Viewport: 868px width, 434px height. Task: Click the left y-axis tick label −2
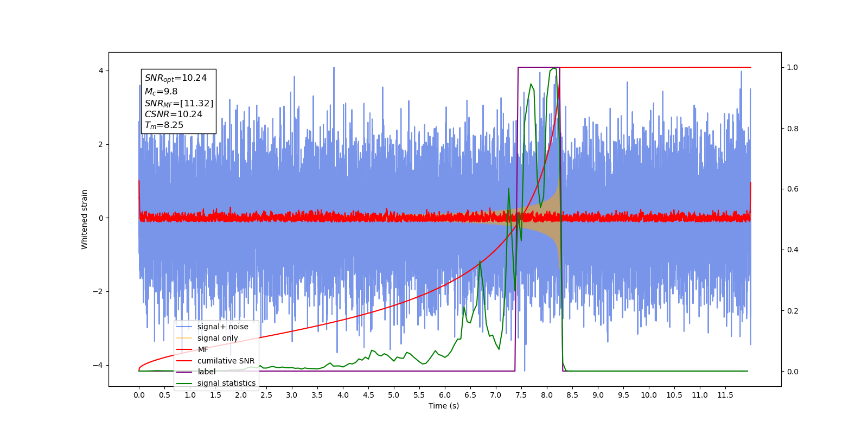(98, 292)
